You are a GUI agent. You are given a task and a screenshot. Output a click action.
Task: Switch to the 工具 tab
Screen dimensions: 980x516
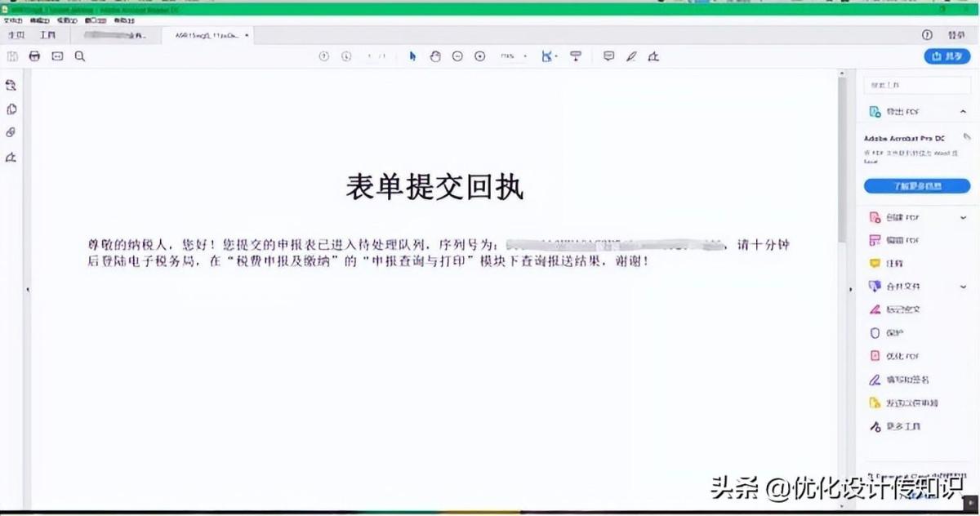pos(48,36)
